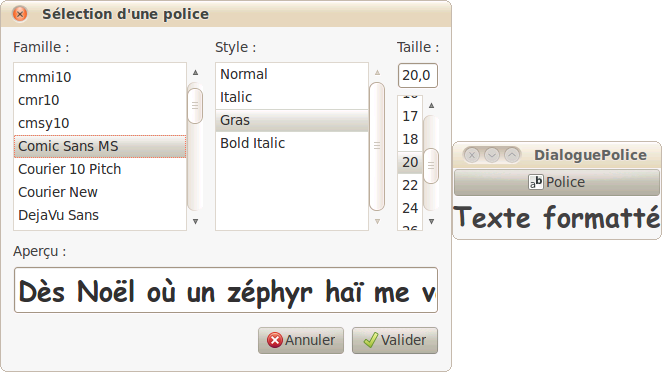Click Famille list scroll down arrow
The image size is (662, 372).
tap(195, 221)
